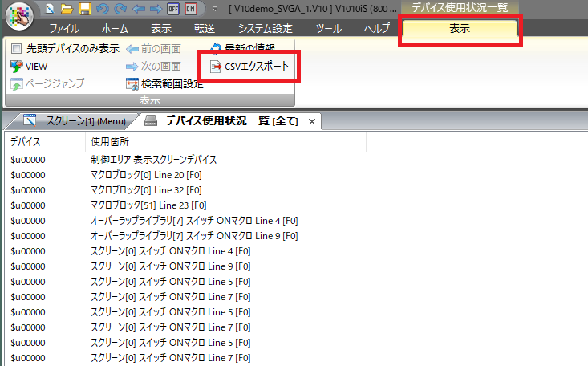This screenshot has width=588, height=366.
Task: Select the 制御エリア 表示スクリーンデバイス row
Action: point(154,159)
